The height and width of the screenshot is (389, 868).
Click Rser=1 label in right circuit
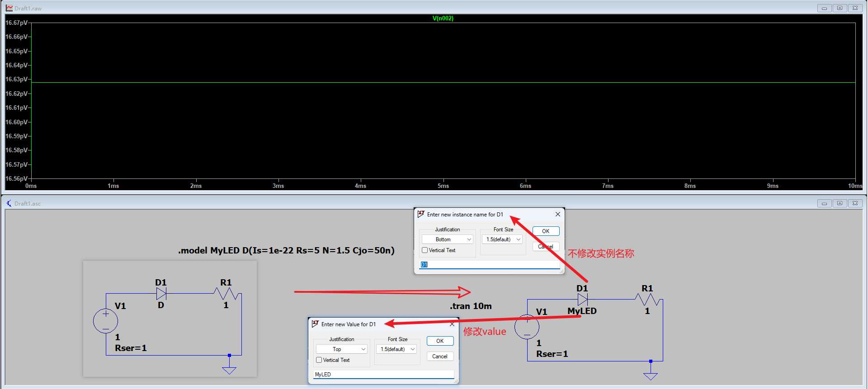click(x=552, y=354)
